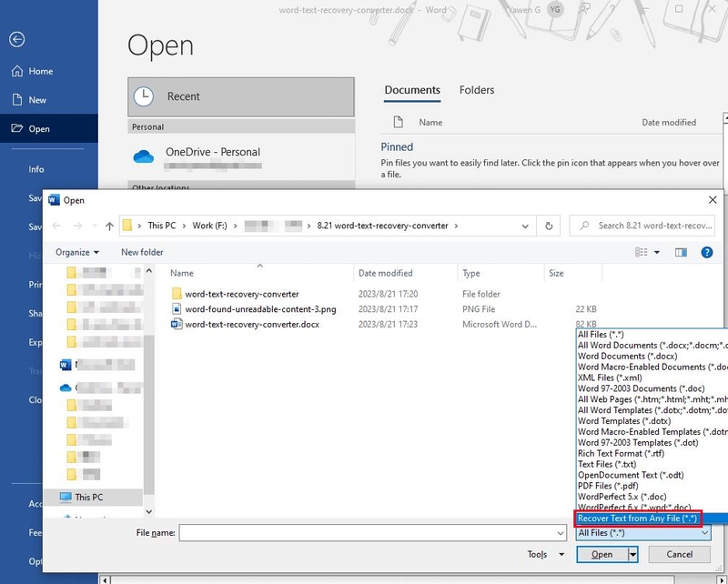The height and width of the screenshot is (584, 728).
Task: Choose Word Documents (*.docx) filter
Action: pos(627,356)
